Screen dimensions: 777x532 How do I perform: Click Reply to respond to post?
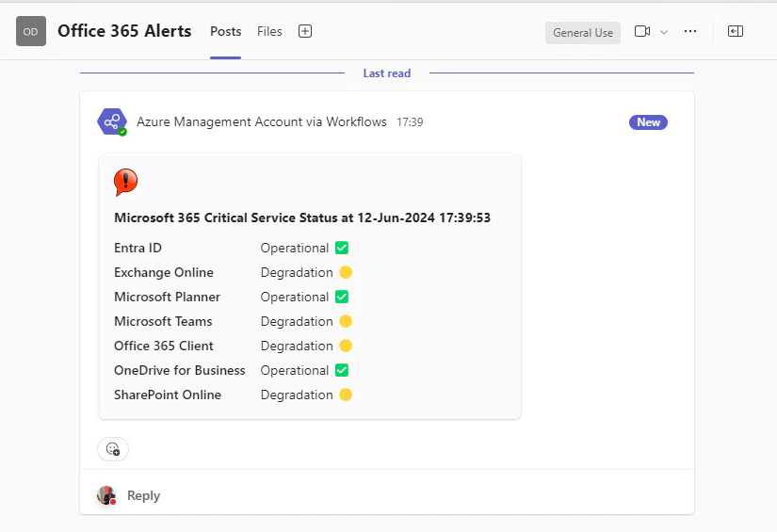(x=144, y=495)
